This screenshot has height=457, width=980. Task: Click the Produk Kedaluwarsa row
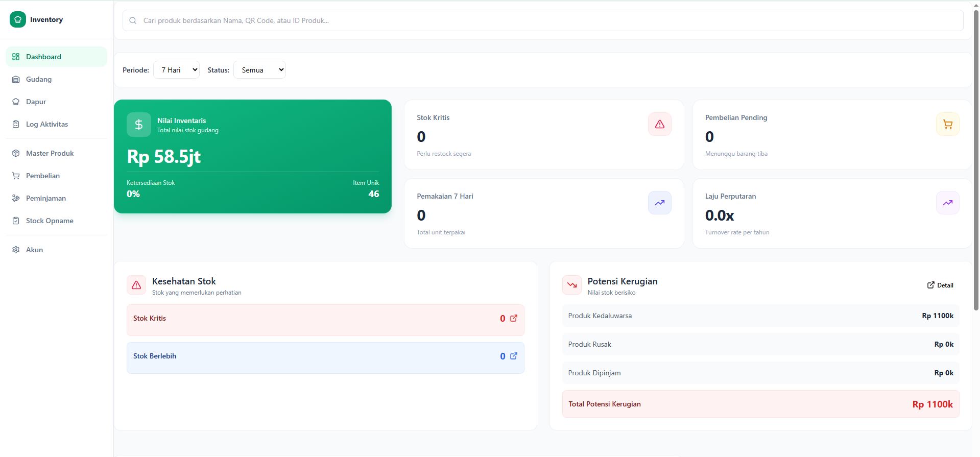click(x=761, y=316)
